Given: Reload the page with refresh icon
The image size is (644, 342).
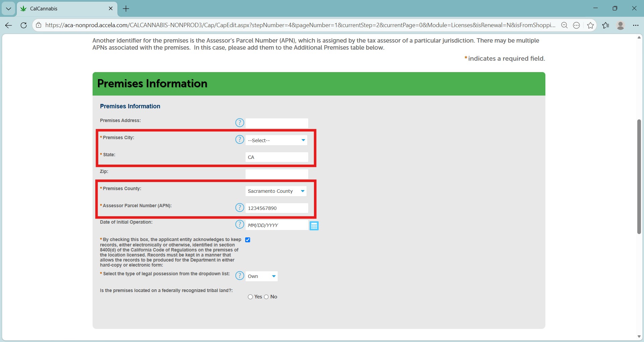Looking at the screenshot, I should coord(23,25).
